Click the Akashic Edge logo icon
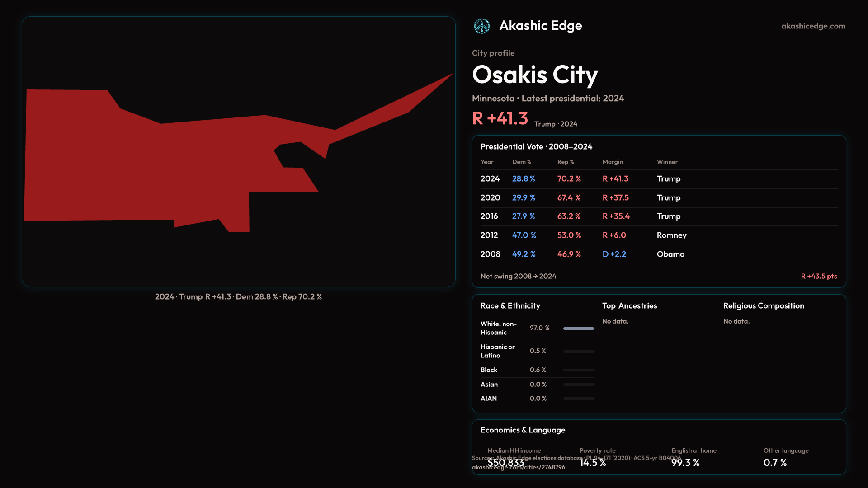The width and height of the screenshot is (868, 488). [481, 26]
